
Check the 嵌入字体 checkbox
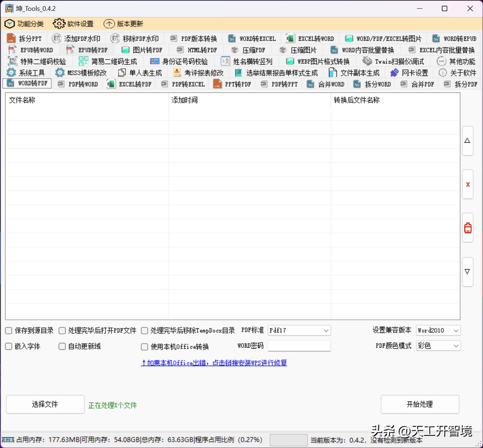pyautogui.click(x=8, y=346)
